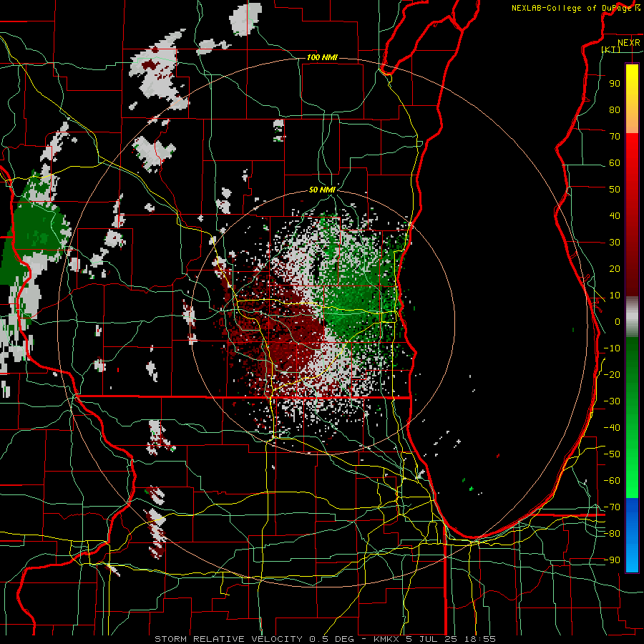Click the -90 value on velocity scale
644x644 pixels.
tap(612, 560)
